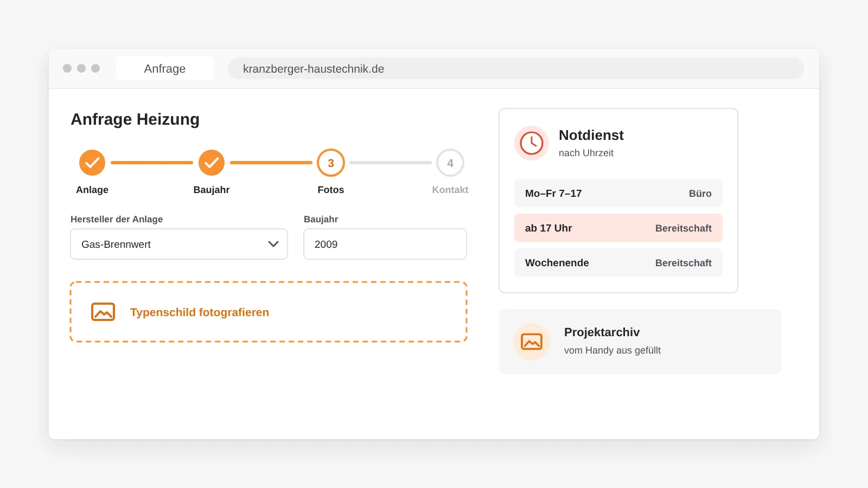Click the completed Anlage step checkmark
868x488 pixels.
pyautogui.click(x=92, y=163)
